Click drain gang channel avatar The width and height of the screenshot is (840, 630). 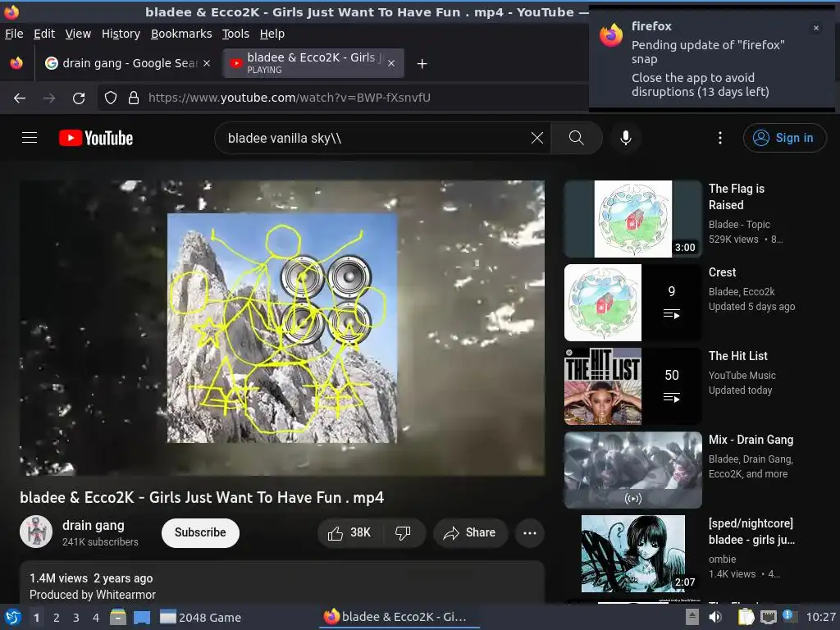pos(36,532)
